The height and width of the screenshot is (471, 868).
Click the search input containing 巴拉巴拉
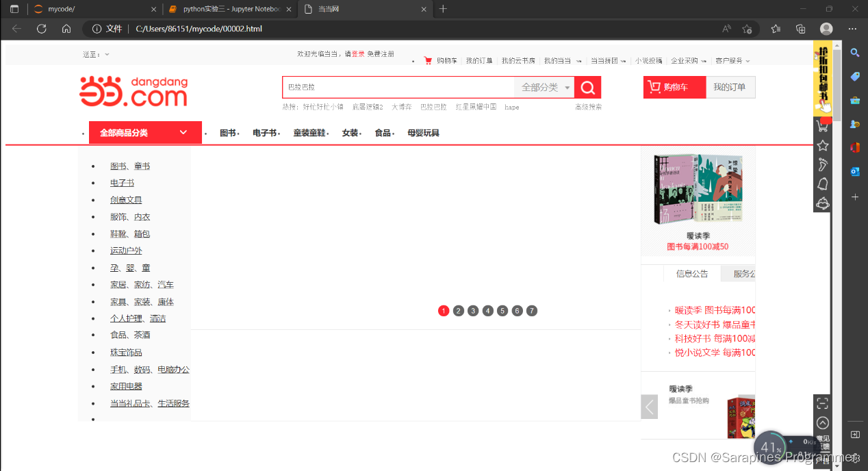[398, 88]
